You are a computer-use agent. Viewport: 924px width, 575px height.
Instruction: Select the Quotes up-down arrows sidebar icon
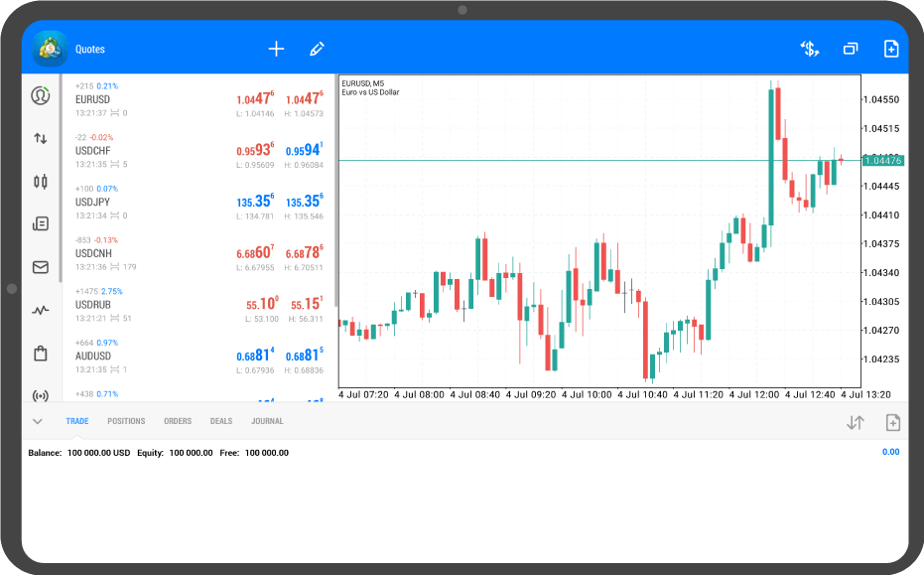click(x=41, y=139)
